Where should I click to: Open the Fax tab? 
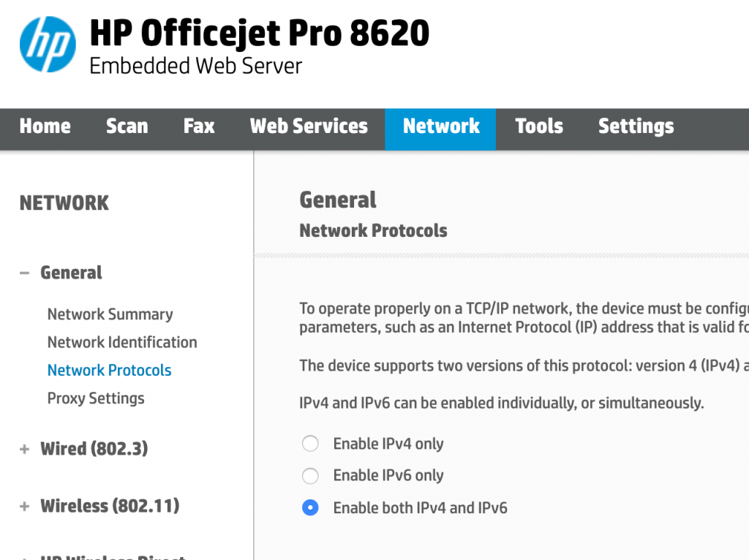(199, 126)
